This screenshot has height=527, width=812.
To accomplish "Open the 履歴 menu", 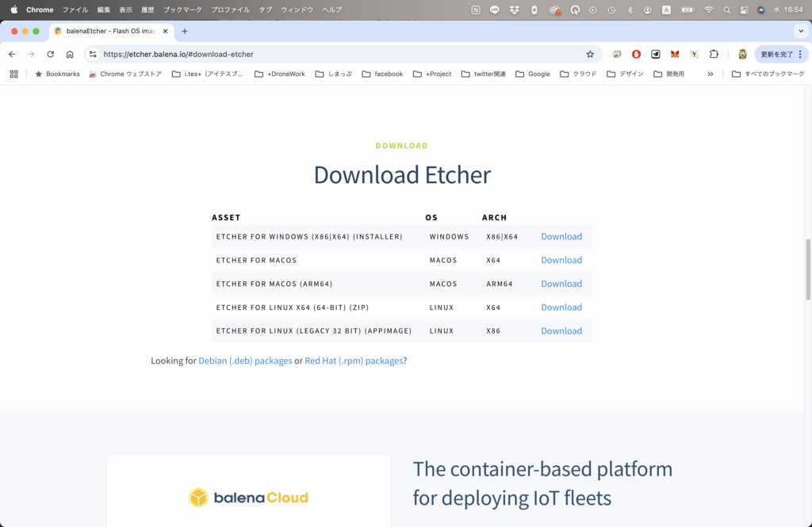I will pos(148,10).
